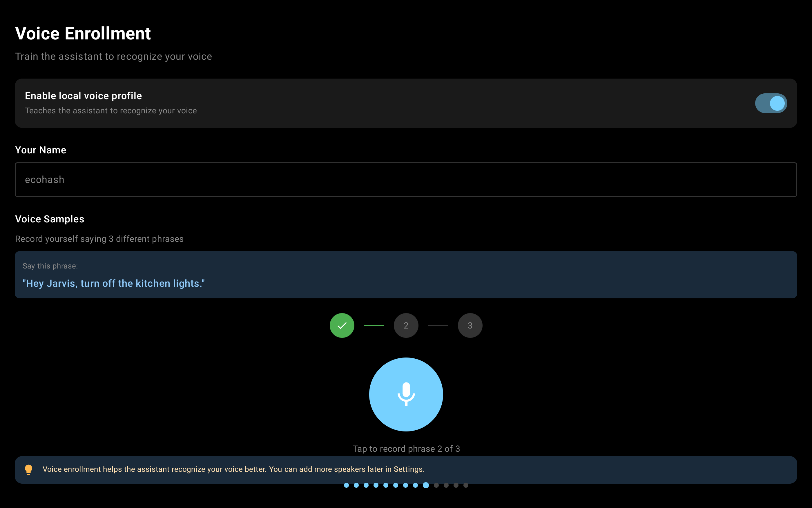Image resolution: width=812 pixels, height=508 pixels.
Task: Click the green checkmark step circle
Action: pos(342,325)
